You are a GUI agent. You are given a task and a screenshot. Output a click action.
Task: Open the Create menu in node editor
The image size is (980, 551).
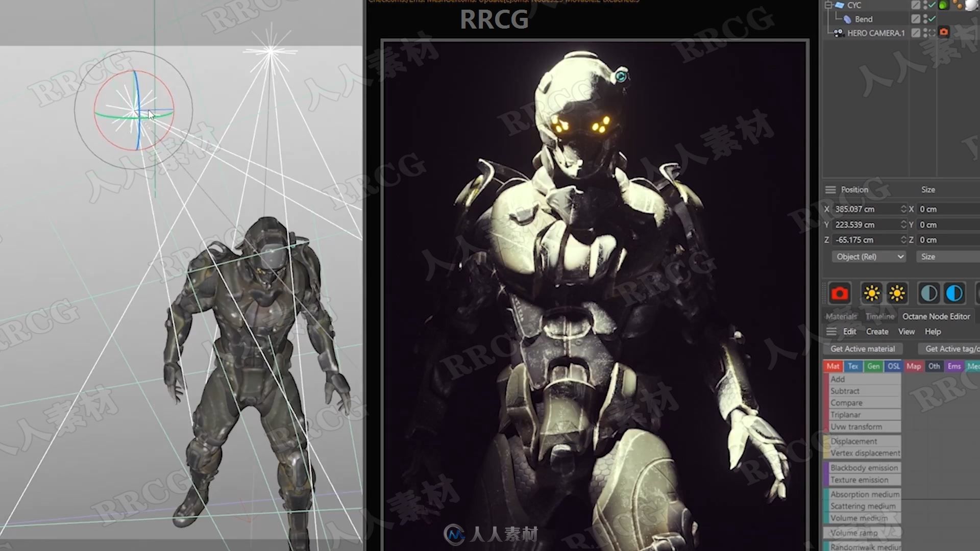877,331
